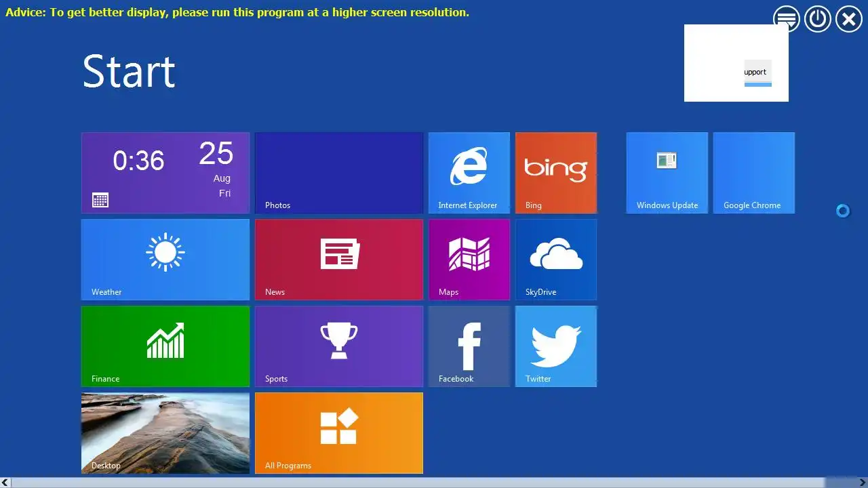Launch Internet Explorer tile
The height and width of the screenshot is (488, 868).
pos(469,173)
